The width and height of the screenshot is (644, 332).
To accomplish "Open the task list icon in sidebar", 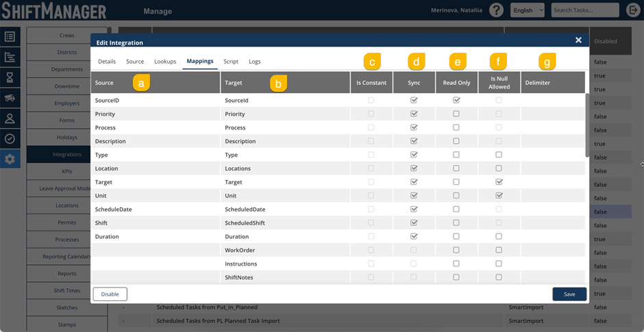I will (10, 37).
